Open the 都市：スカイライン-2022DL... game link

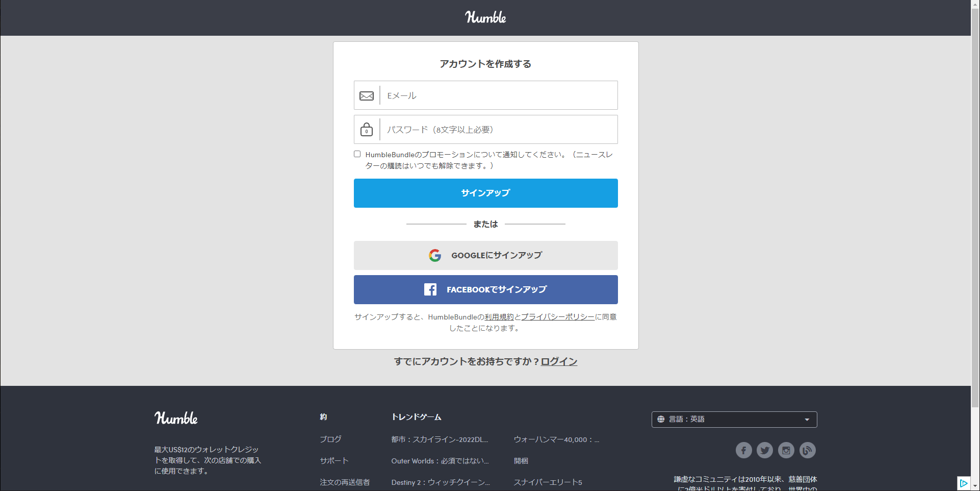tap(440, 439)
